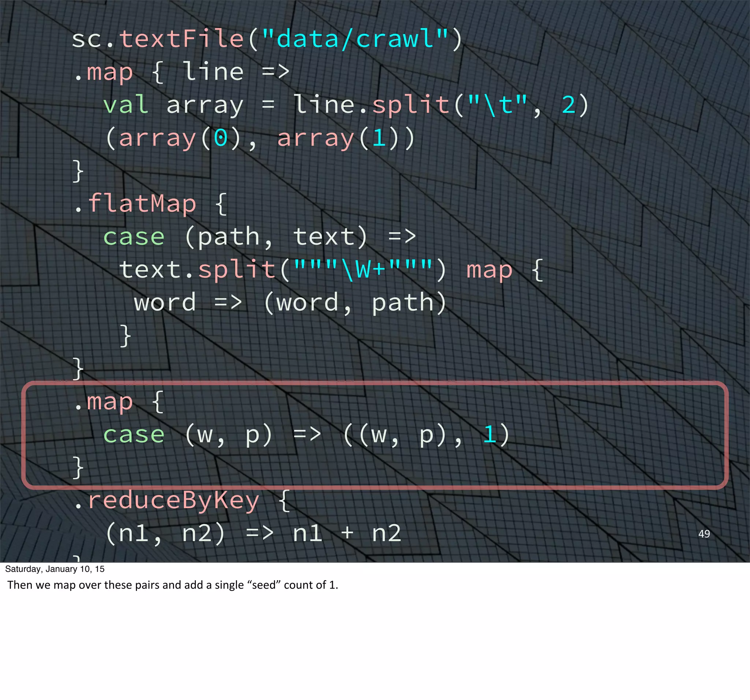This screenshot has width=750, height=700.
Task: Click the date "Saturday, January 10, 15"
Action: pyautogui.click(x=55, y=569)
